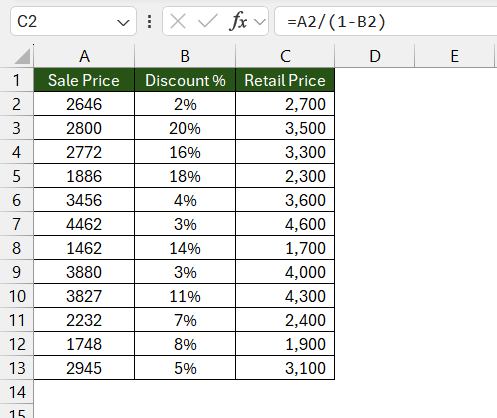Screen dimensions: 497x418
Task: Select the cell containing 4462
Action: coord(84,224)
